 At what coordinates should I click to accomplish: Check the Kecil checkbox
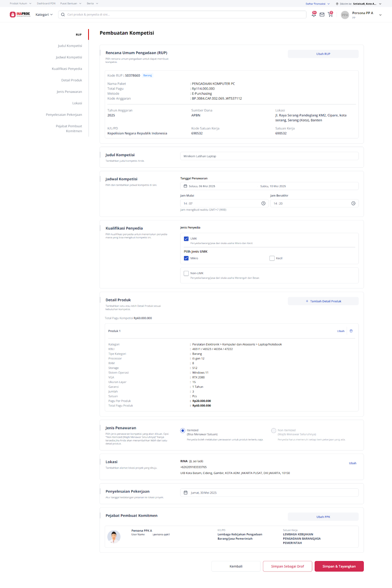click(272, 258)
